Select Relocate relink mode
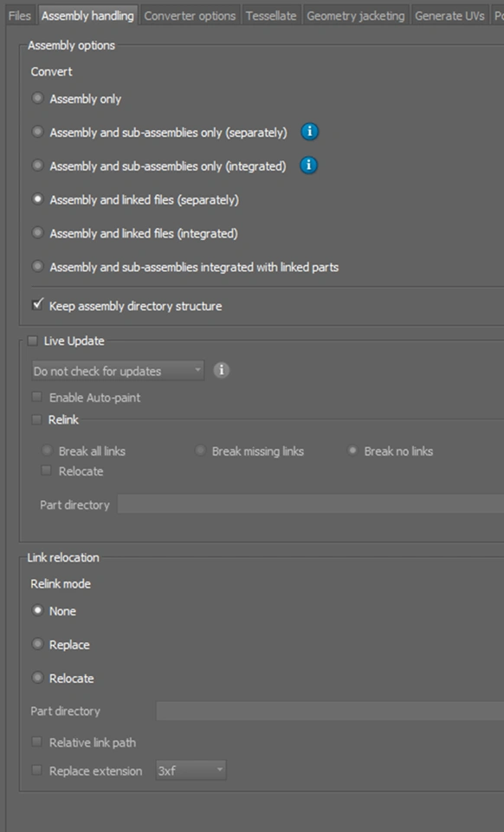 [x=37, y=678]
